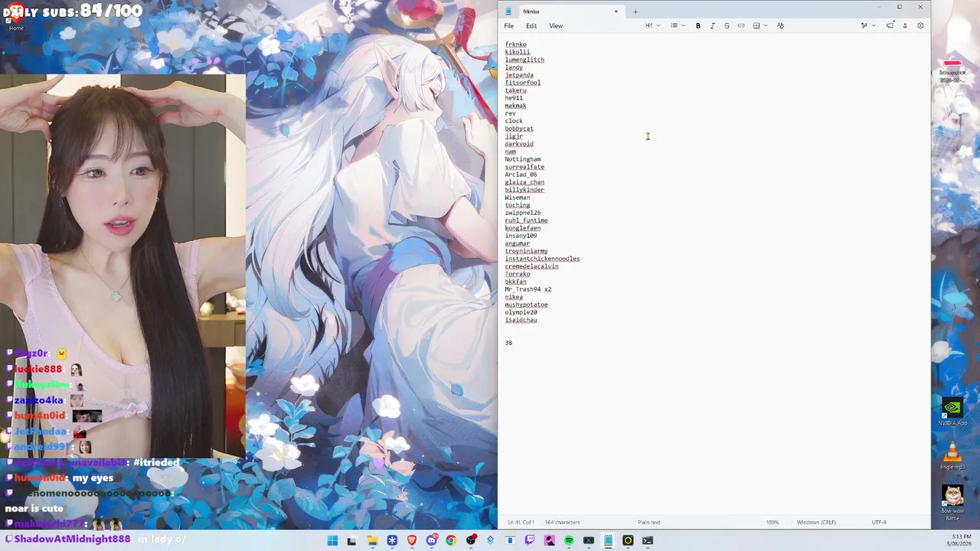Open the Edit menu in Notepad
Viewport: 980px width, 551px height.
click(x=531, y=26)
